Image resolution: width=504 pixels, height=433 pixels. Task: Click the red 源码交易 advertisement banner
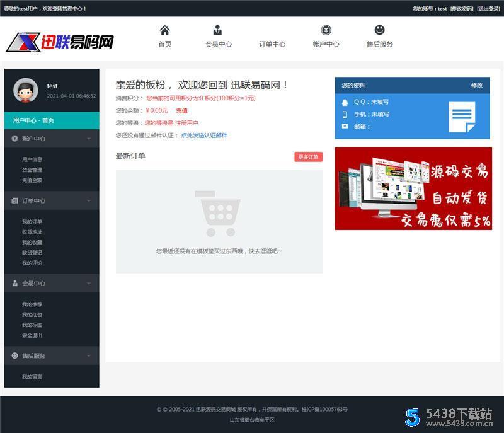tap(413, 189)
